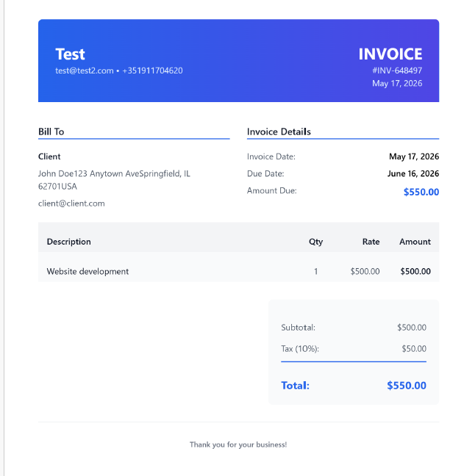Image resolution: width=464 pixels, height=476 pixels.
Task: Click the 'Invoice Details' section heading
Action: click(x=279, y=131)
